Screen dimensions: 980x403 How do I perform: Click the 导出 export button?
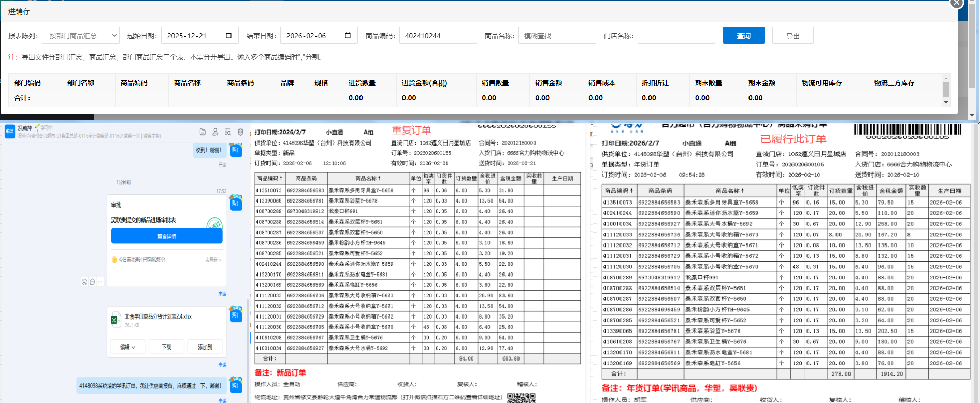pos(792,36)
